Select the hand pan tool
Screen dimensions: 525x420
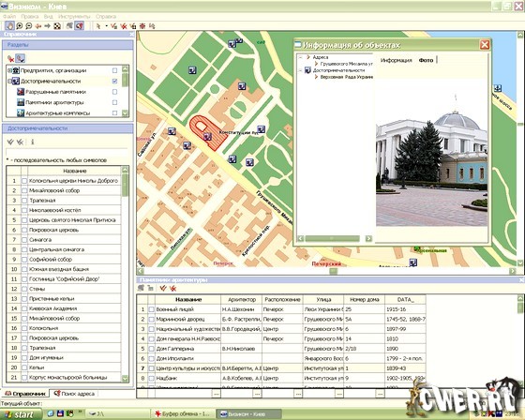tap(10, 26)
